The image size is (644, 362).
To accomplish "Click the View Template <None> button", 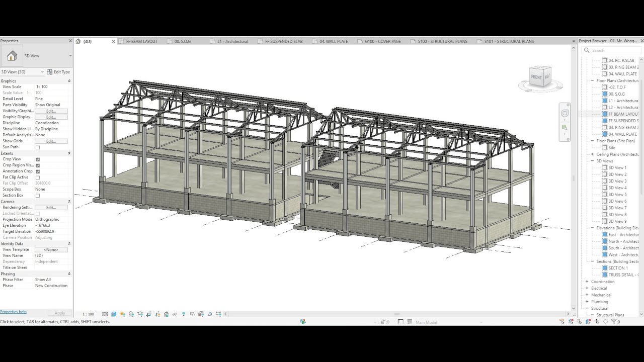I will [51, 250].
